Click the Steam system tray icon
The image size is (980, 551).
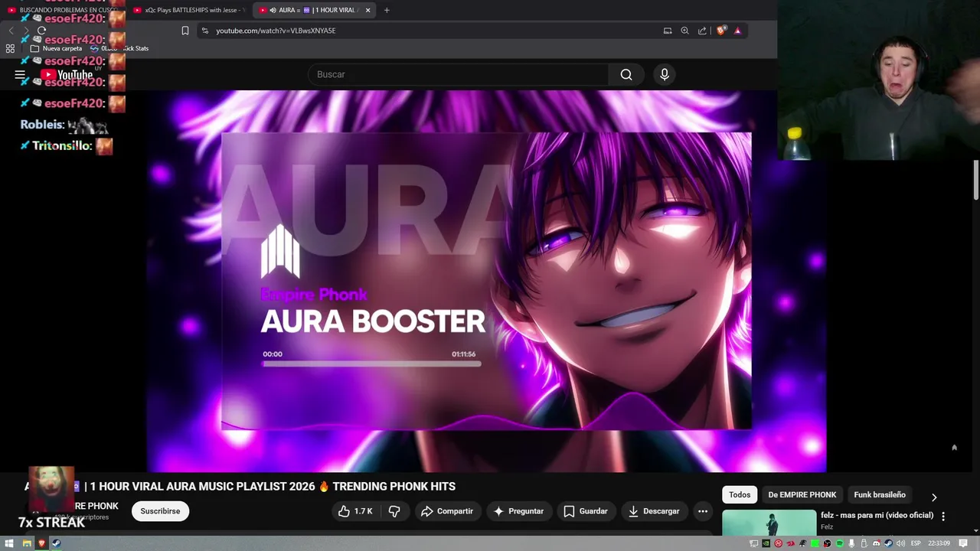[x=888, y=543]
